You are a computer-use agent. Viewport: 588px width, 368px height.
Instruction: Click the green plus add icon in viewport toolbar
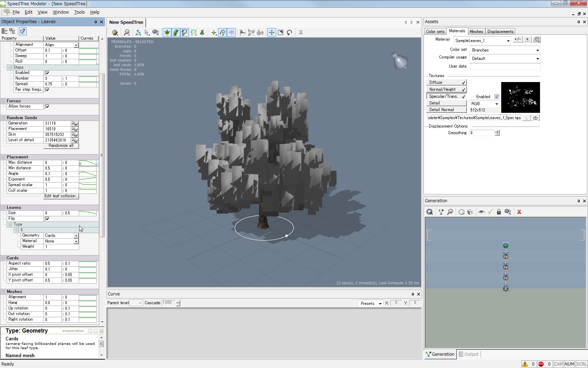(213, 33)
